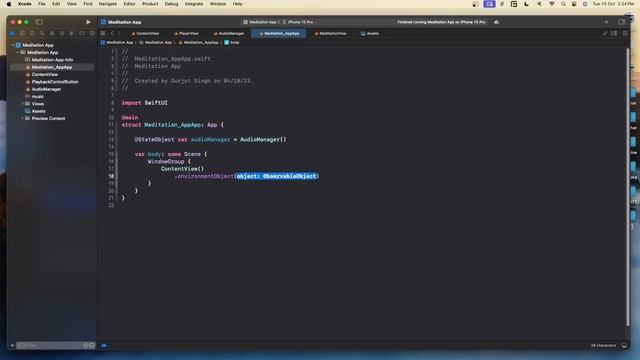The image size is (640, 360).
Task: Toggle source-controlled files filter
Action: (x=91, y=345)
